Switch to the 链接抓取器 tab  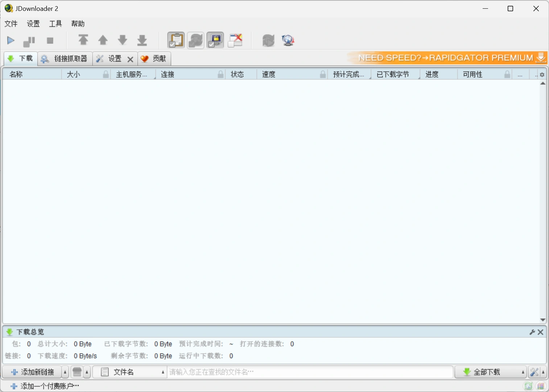65,59
